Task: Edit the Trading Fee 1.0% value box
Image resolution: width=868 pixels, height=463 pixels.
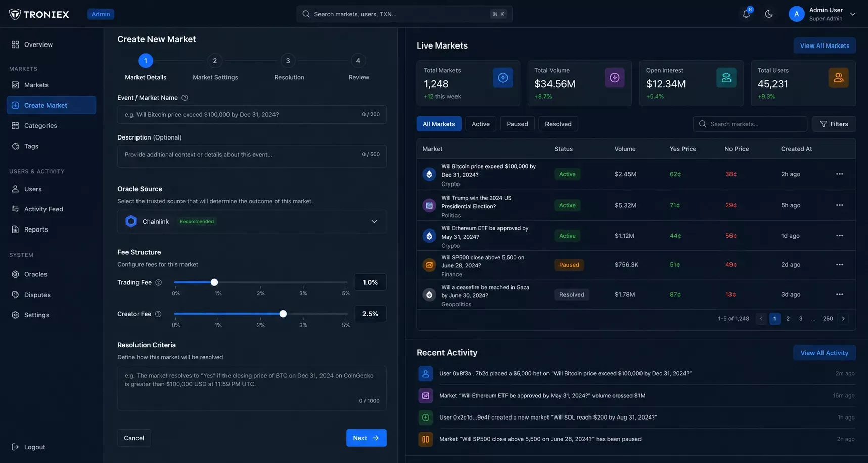Action: [370, 282]
